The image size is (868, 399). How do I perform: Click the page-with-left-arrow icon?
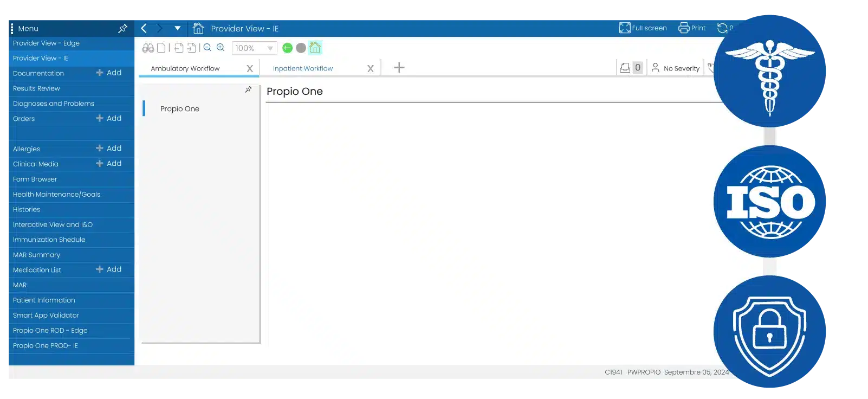click(179, 48)
